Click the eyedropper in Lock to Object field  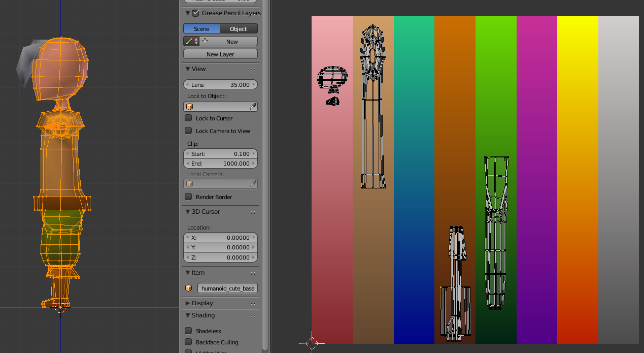click(253, 107)
